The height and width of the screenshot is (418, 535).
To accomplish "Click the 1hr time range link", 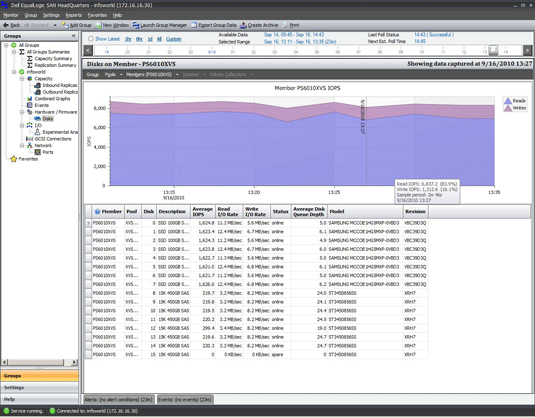I will coord(128,39).
